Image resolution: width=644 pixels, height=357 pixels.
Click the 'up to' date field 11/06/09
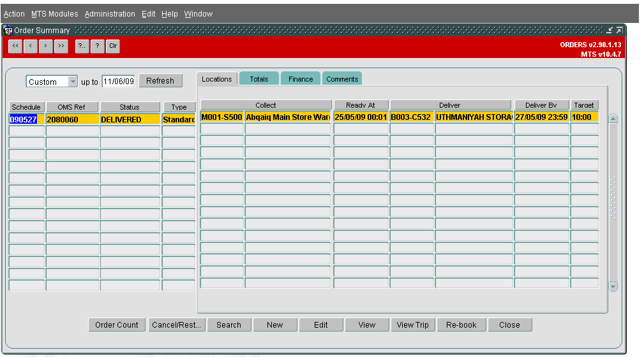tap(118, 81)
